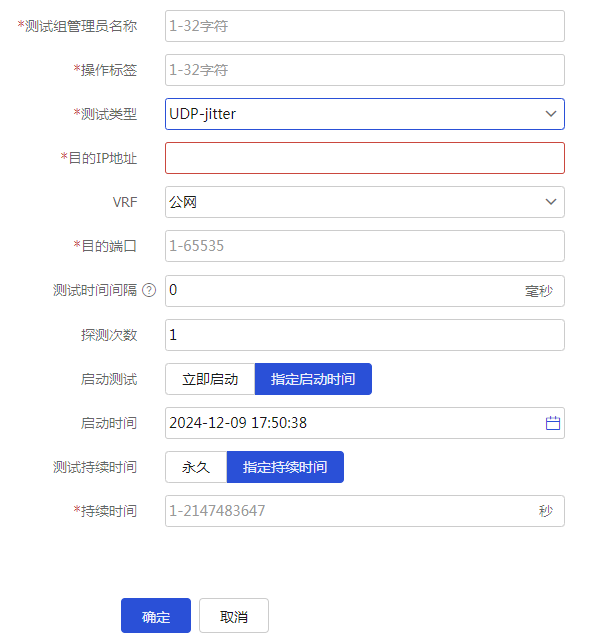Click the 确定 confirm button

(x=156, y=616)
